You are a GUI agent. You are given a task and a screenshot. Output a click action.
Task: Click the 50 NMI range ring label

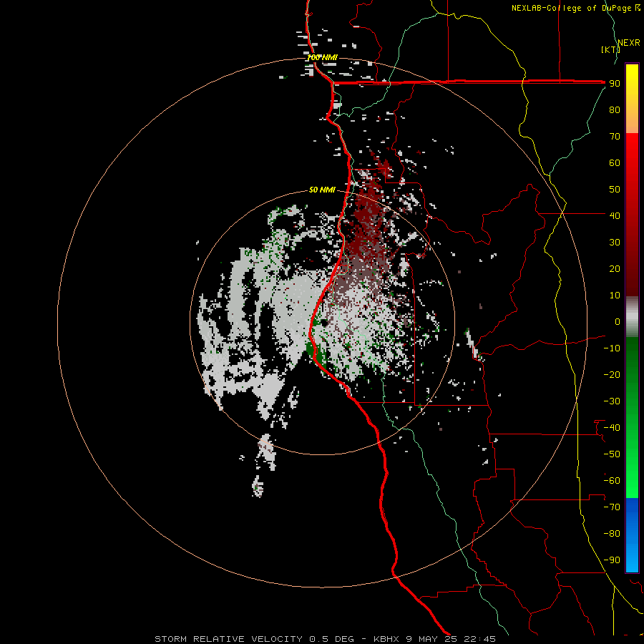(x=322, y=190)
